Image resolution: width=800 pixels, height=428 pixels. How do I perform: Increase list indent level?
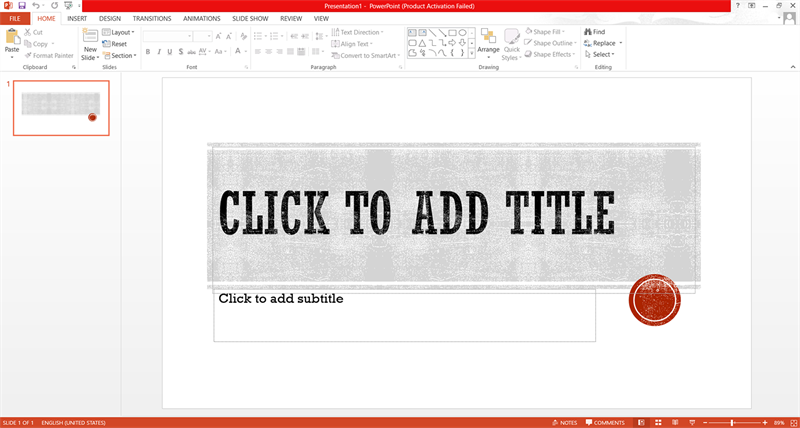pyautogui.click(x=305, y=36)
